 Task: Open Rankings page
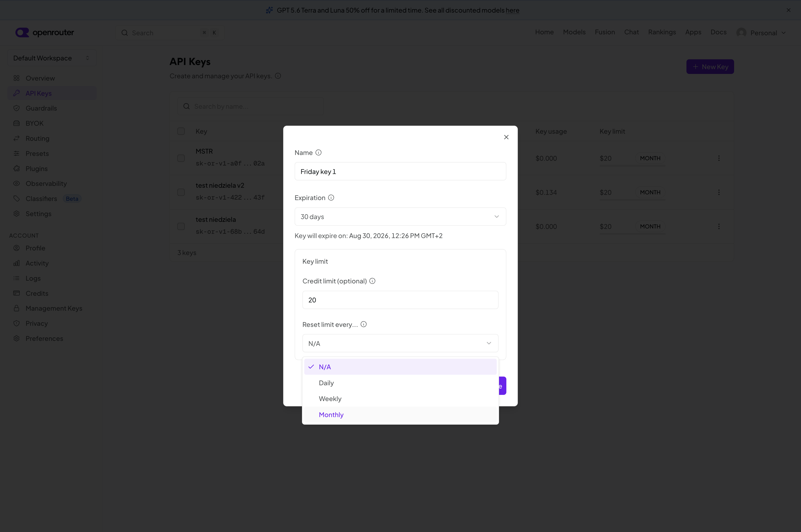(x=662, y=32)
